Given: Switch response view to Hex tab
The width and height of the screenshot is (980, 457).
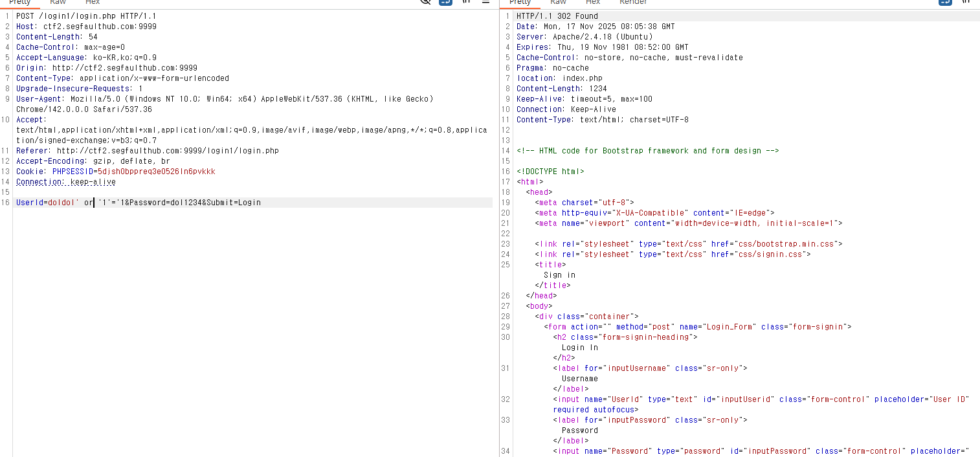Looking at the screenshot, I should click(x=593, y=3).
